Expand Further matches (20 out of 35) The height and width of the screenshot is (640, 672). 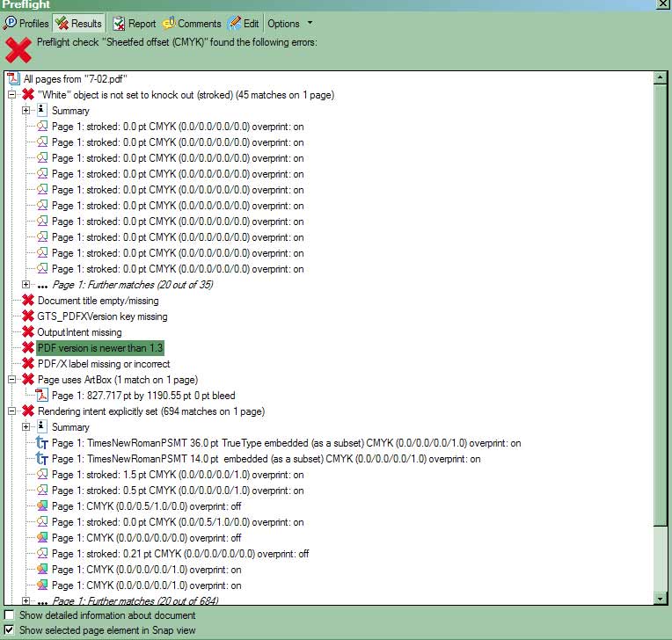coord(26,285)
